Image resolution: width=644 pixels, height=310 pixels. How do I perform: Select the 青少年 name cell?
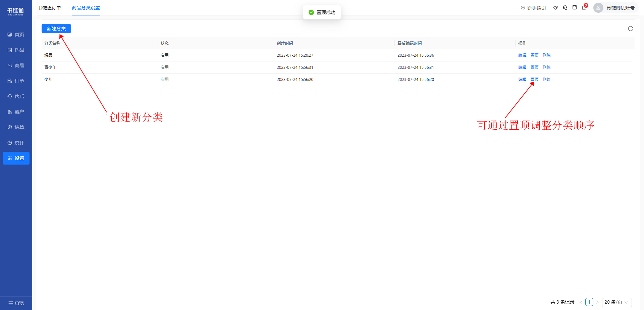(x=50, y=68)
